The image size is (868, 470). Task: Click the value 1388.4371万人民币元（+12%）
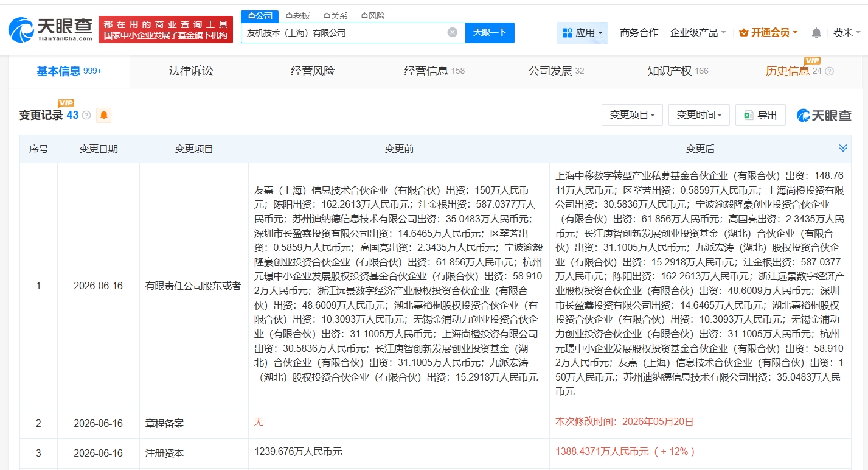click(625, 452)
